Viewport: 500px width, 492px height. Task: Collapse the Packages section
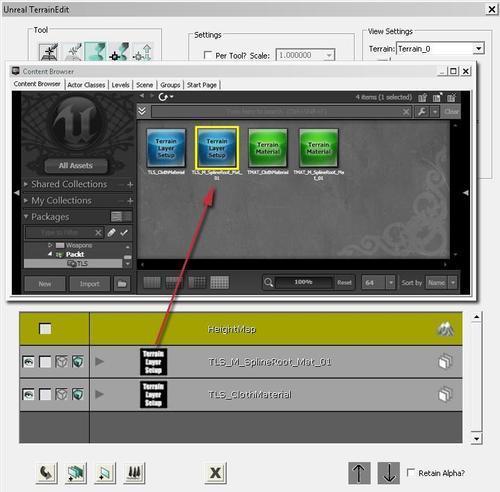(x=26, y=217)
